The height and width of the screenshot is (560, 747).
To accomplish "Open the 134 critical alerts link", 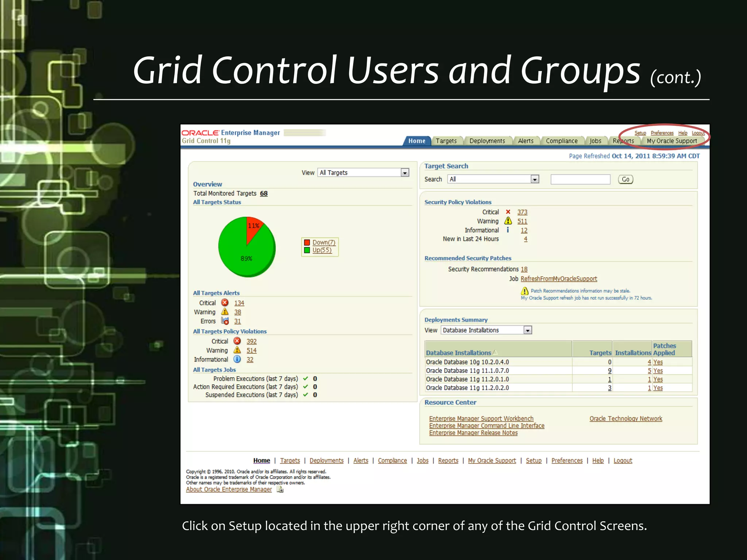I will (239, 303).
